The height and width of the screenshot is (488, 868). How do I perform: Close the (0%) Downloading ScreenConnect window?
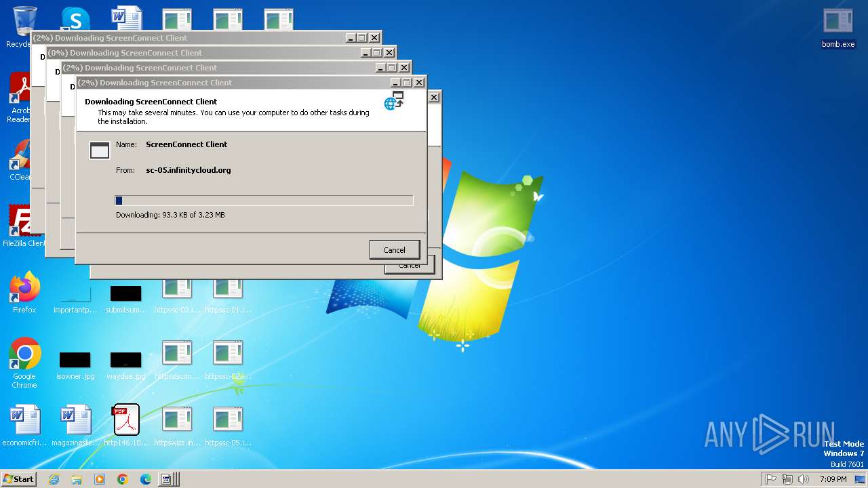(389, 53)
